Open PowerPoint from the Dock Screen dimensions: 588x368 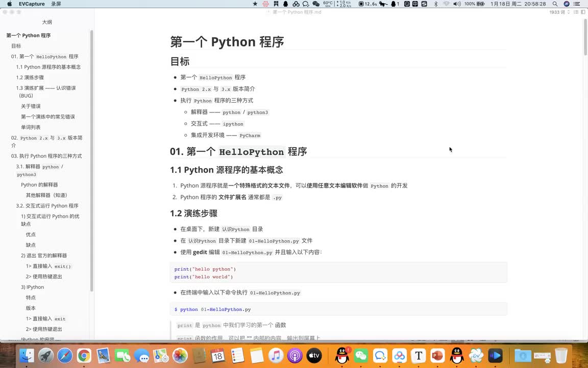coord(437,355)
